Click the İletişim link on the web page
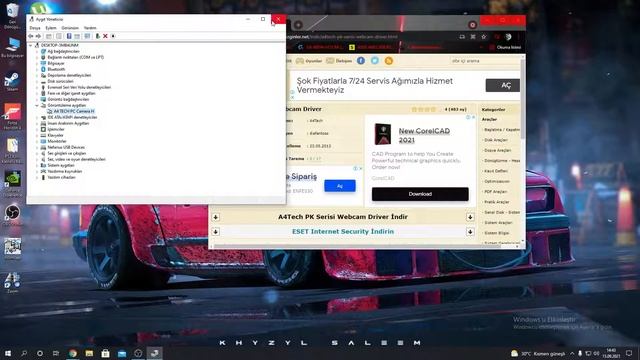Screen dimensions: 640x360 340,61
